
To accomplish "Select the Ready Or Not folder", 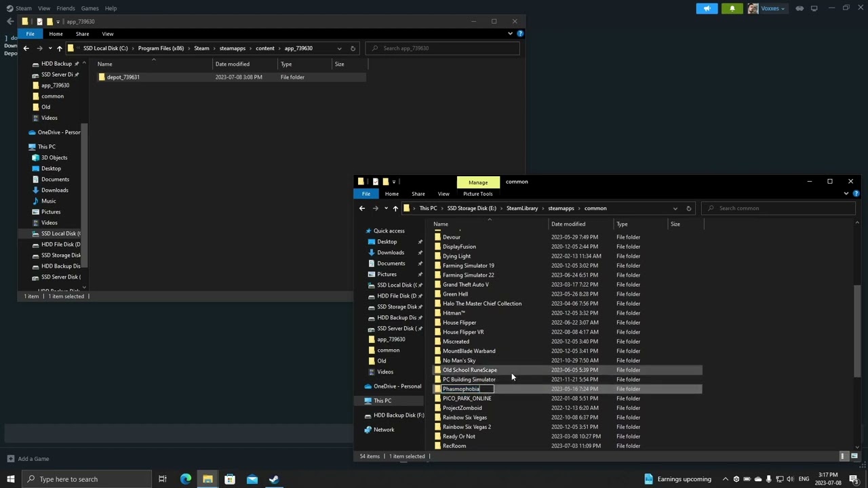I will pos(459,436).
